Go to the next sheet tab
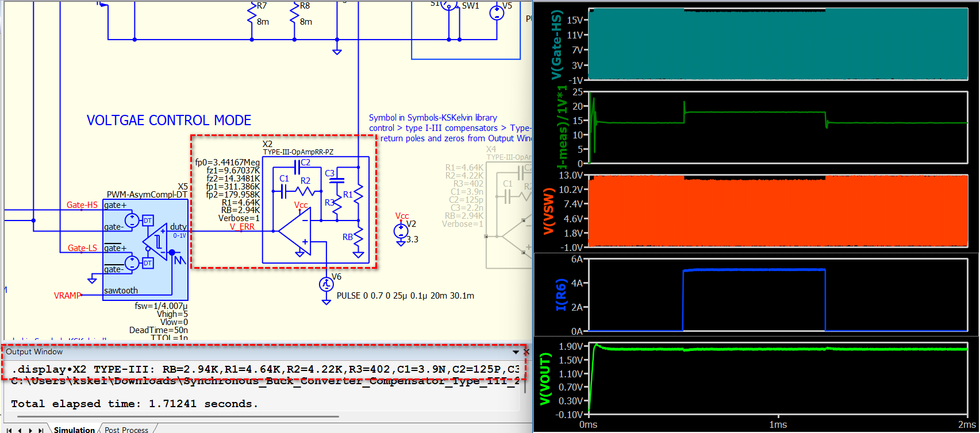 30,430
